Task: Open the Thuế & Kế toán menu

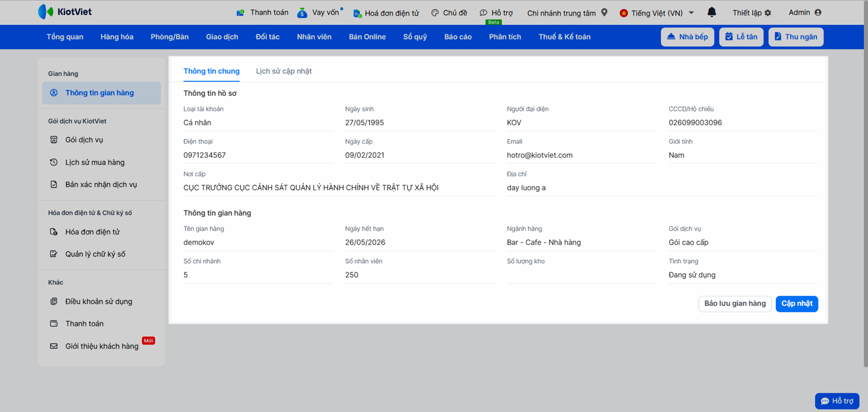Action: click(x=565, y=37)
